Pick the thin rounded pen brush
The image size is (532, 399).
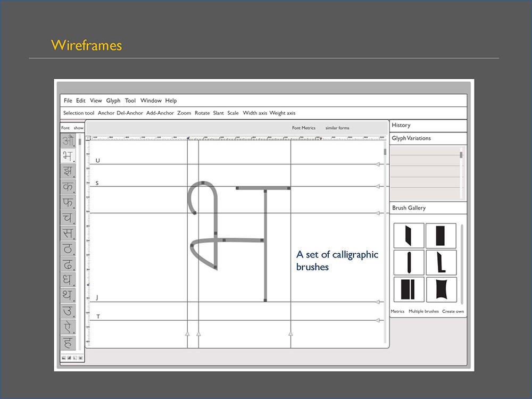click(x=409, y=262)
